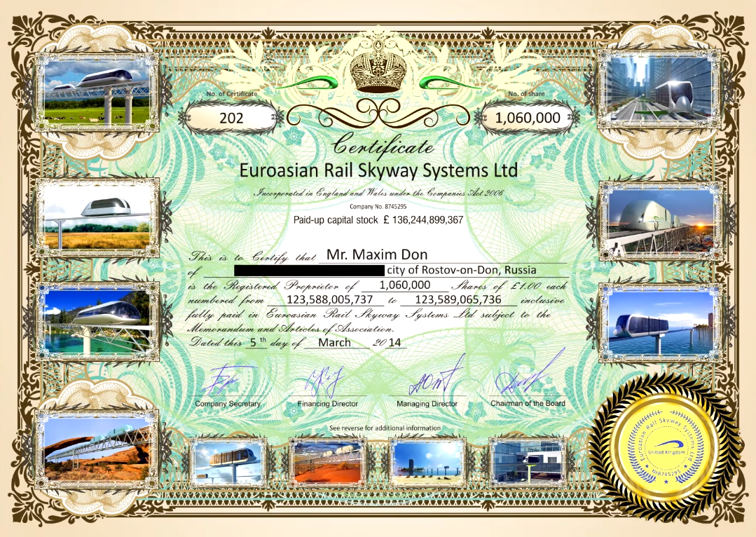Click the 'Financing Director' label
The image size is (756, 537).
[327, 404]
